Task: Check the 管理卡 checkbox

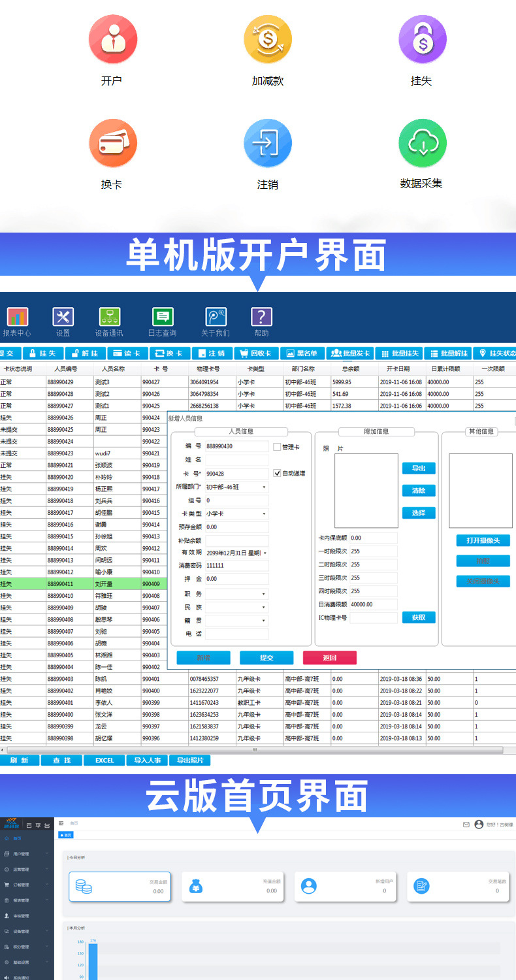Action: click(x=277, y=447)
